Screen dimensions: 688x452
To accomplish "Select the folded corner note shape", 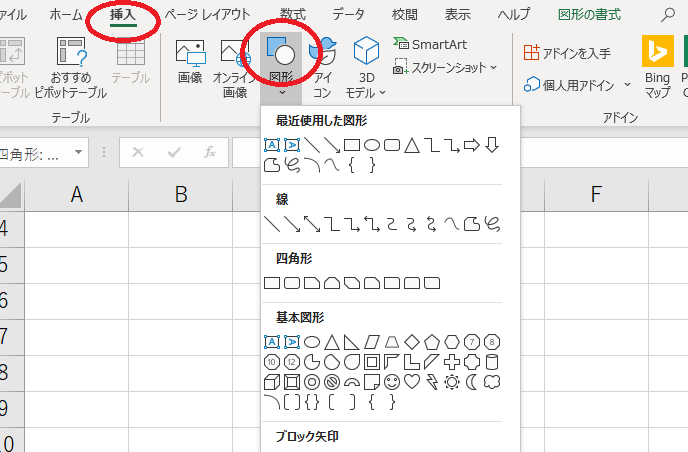I will click(372, 382).
